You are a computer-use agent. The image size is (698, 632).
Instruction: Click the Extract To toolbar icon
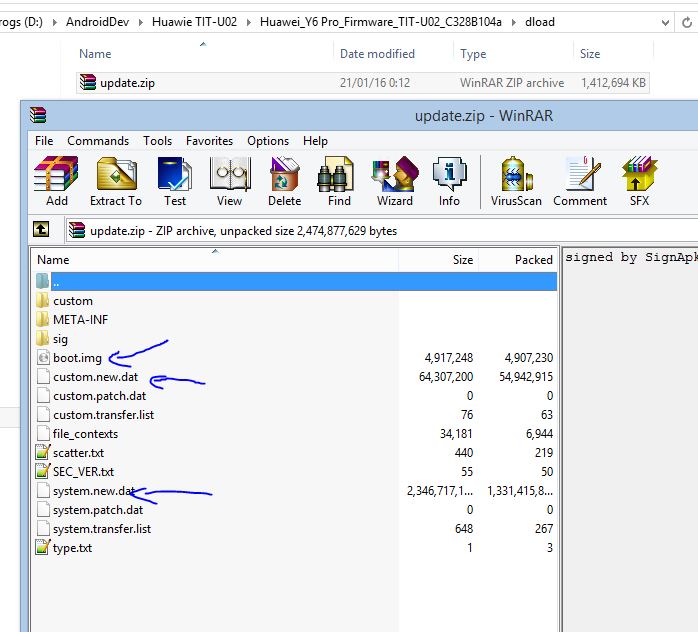[x=116, y=181]
